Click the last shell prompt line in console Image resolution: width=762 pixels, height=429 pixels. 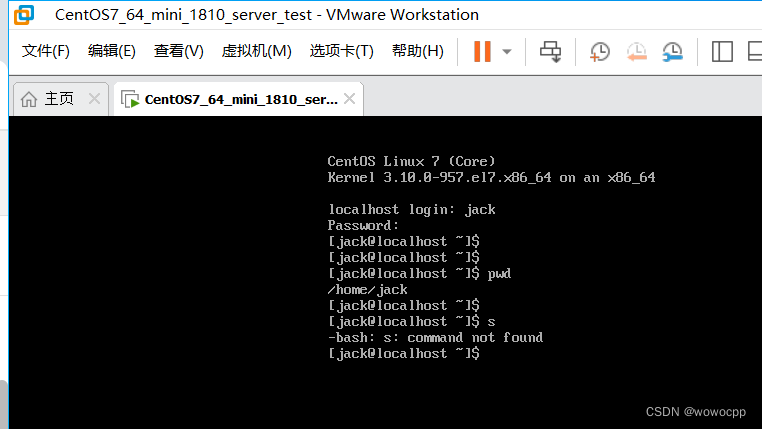pos(404,353)
